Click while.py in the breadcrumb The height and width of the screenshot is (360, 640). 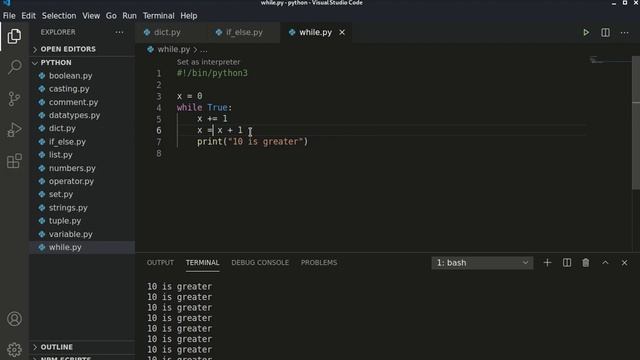click(174, 49)
